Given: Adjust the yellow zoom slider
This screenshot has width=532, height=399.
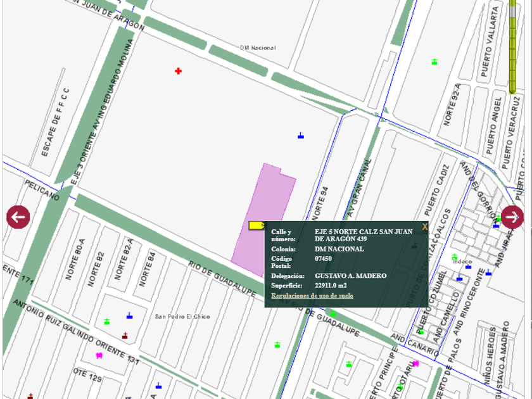Looking at the screenshot, I should (x=512, y=47).
